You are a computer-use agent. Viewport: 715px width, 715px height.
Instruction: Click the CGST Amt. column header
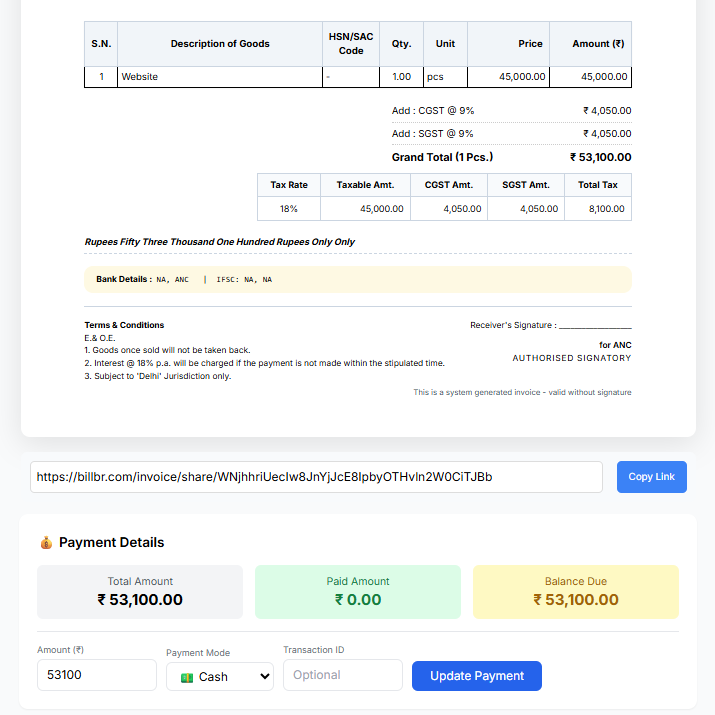tap(449, 185)
